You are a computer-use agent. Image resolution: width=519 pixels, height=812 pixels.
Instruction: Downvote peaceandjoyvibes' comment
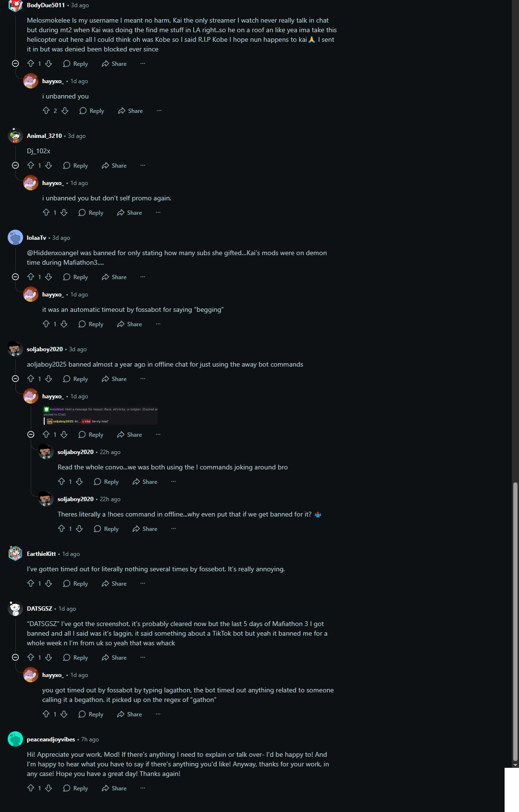point(49,788)
